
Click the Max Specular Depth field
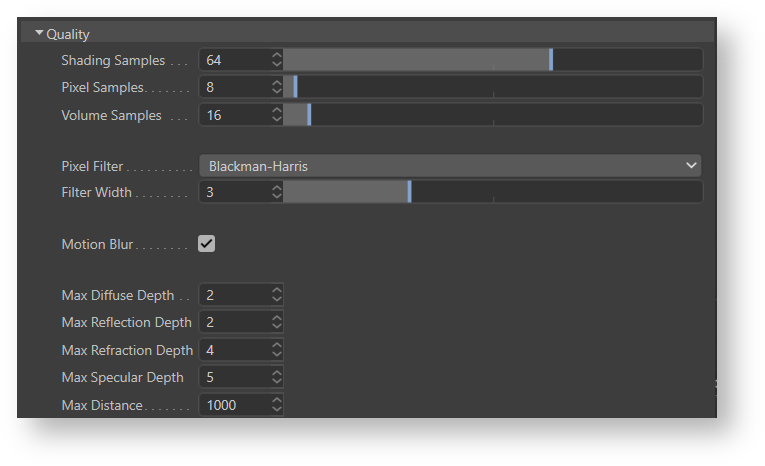click(x=235, y=377)
